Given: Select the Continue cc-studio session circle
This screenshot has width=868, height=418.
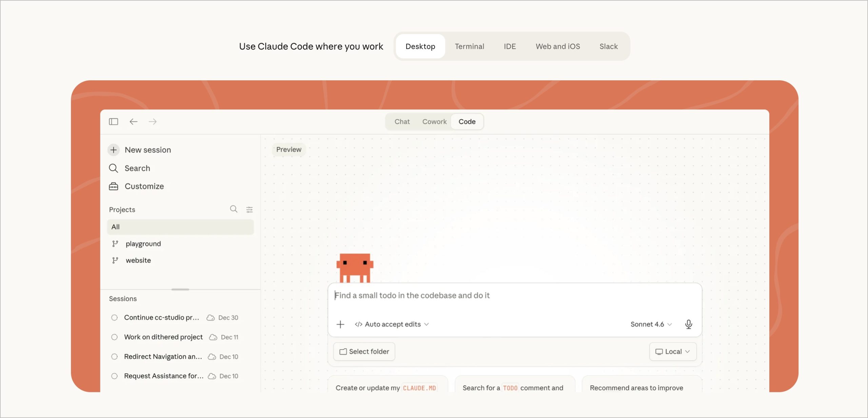Looking at the screenshot, I should point(114,317).
